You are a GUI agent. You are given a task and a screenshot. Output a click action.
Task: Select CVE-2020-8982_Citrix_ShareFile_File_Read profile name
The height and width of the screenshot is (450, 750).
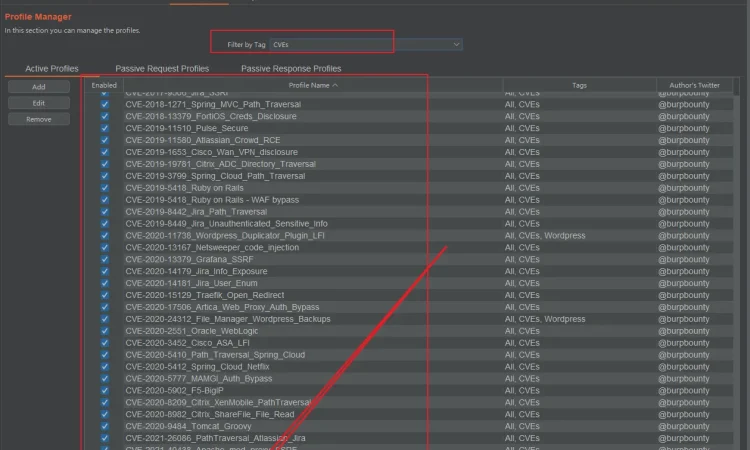coord(210,414)
